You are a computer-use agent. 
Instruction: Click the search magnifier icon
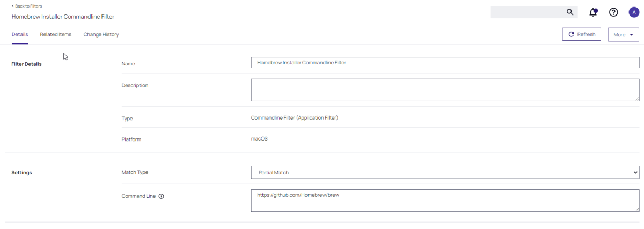pyautogui.click(x=570, y=12)
